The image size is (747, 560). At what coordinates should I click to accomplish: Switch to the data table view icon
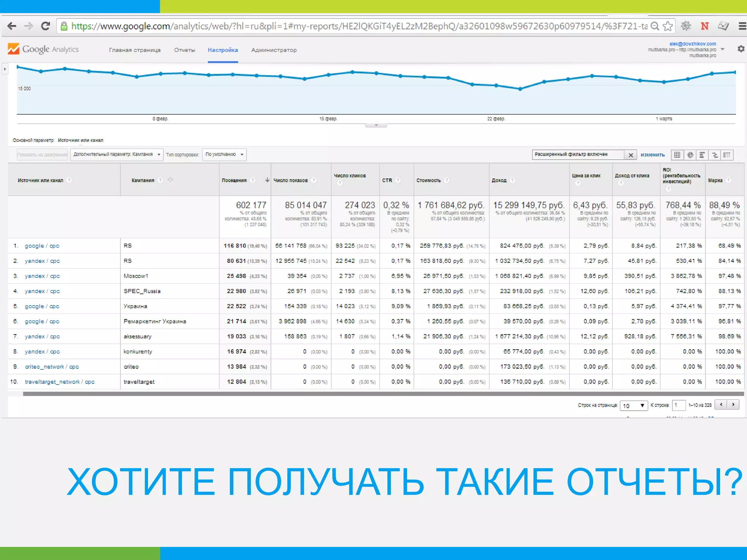[x=677, y=155]
